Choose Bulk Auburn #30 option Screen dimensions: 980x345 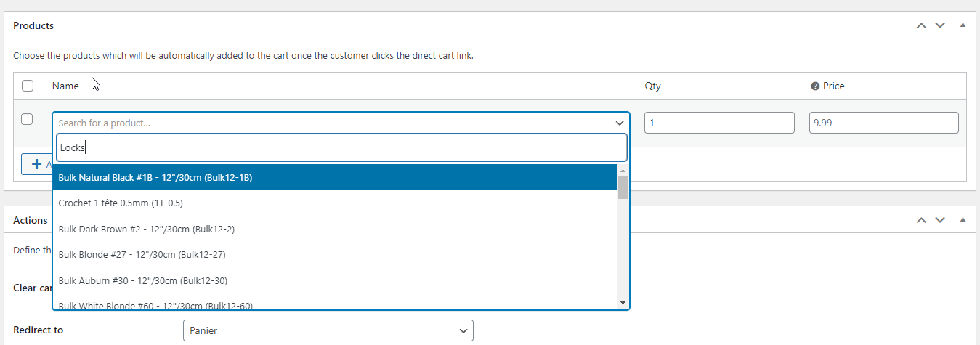143,280
